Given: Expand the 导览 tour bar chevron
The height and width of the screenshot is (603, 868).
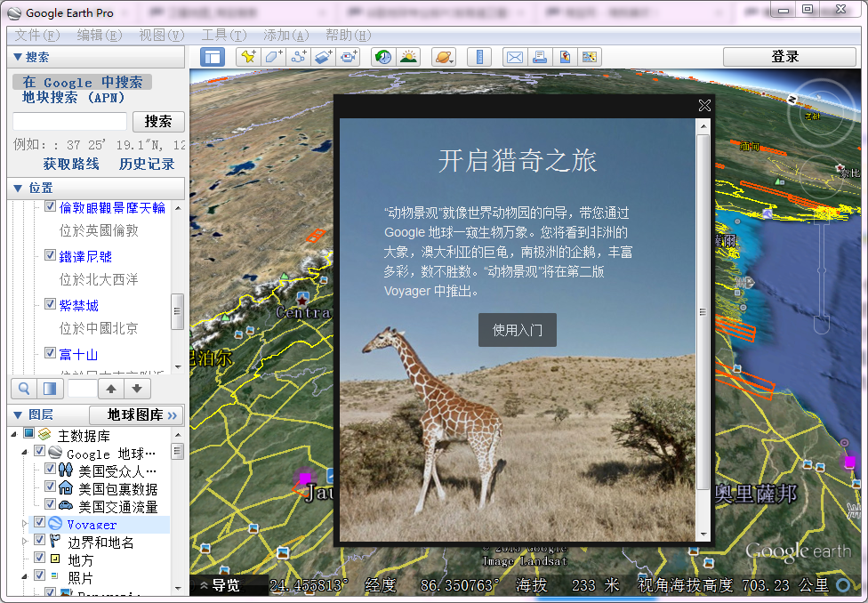Looking at the screenshot, I should click(x=204, y=585).
